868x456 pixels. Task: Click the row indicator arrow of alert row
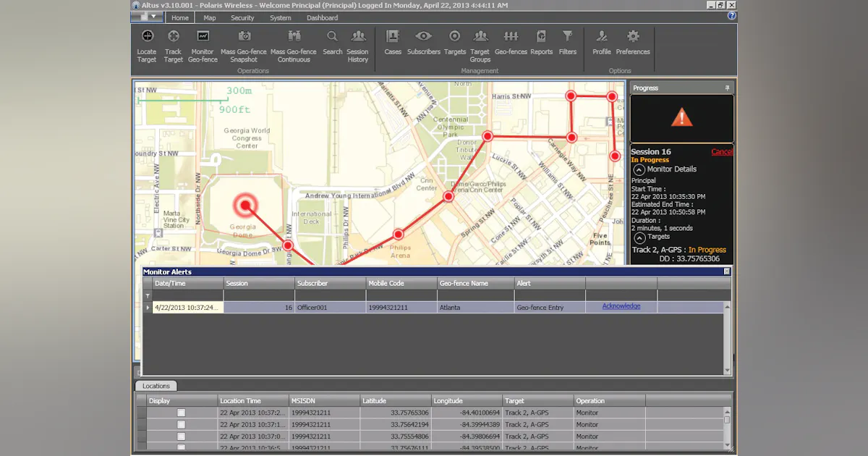pos(148,308)
